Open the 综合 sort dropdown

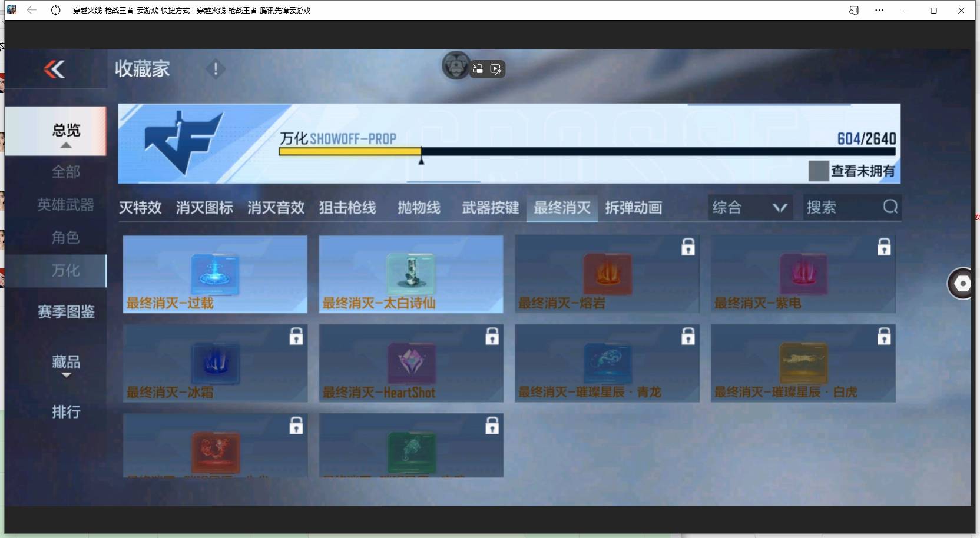tap(750, 207)
